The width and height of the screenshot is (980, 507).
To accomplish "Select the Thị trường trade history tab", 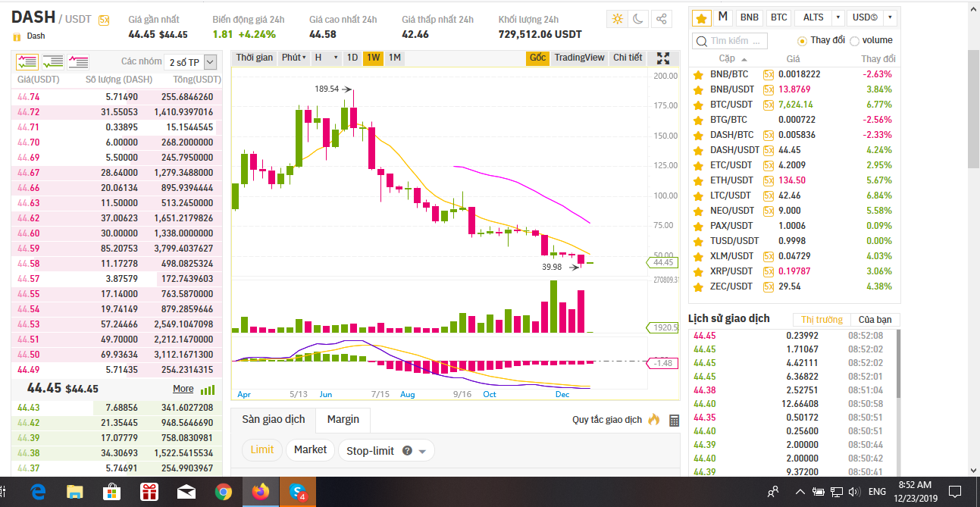I will pyautogui.click(x=822, y=320).
